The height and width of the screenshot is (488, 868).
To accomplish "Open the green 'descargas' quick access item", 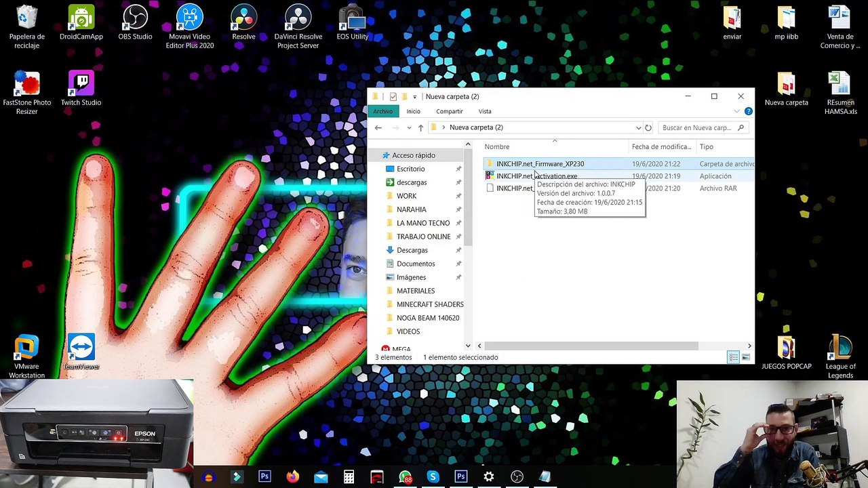I will point(412,182).
